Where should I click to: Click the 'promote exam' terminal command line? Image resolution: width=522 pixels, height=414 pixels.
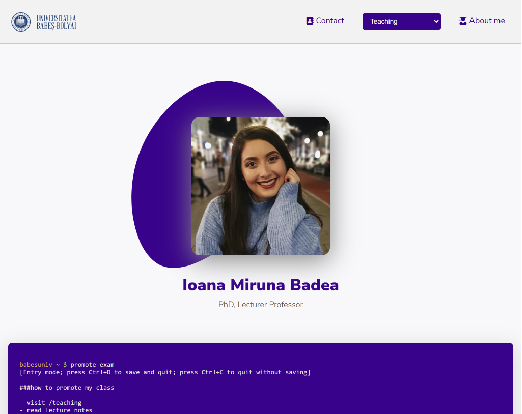pos(67,365)
